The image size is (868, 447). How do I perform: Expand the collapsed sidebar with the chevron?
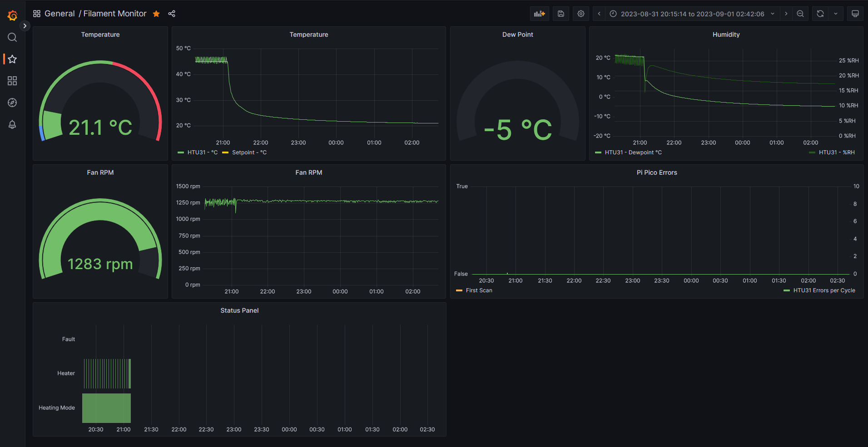pyautogui.click(x=25, y=26)
